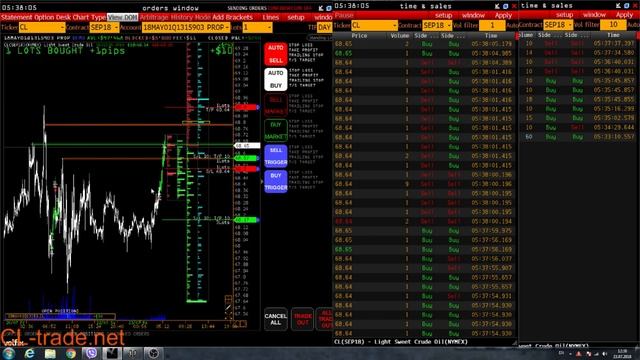Click Vol filter field showing 10

[x=613, y=25]
